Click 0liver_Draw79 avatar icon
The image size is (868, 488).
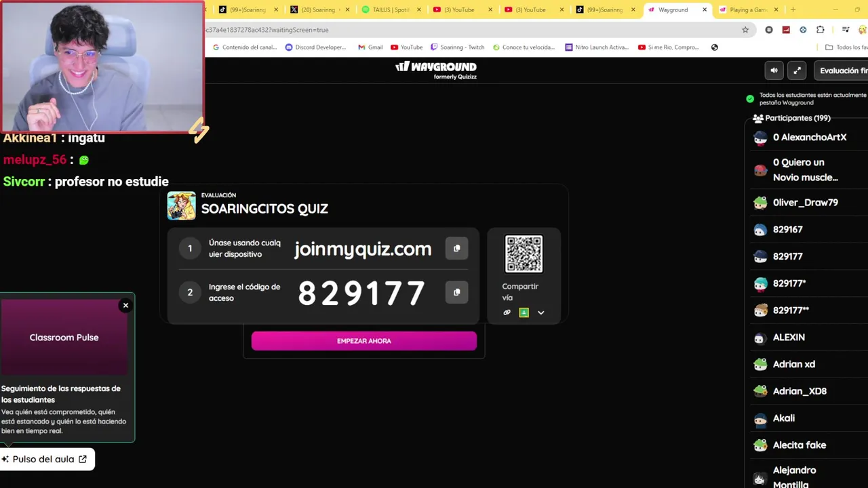[x=760, y=203]
